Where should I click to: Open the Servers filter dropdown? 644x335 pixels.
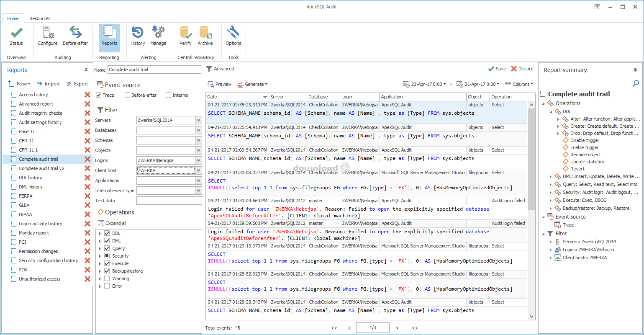(198, 120)
